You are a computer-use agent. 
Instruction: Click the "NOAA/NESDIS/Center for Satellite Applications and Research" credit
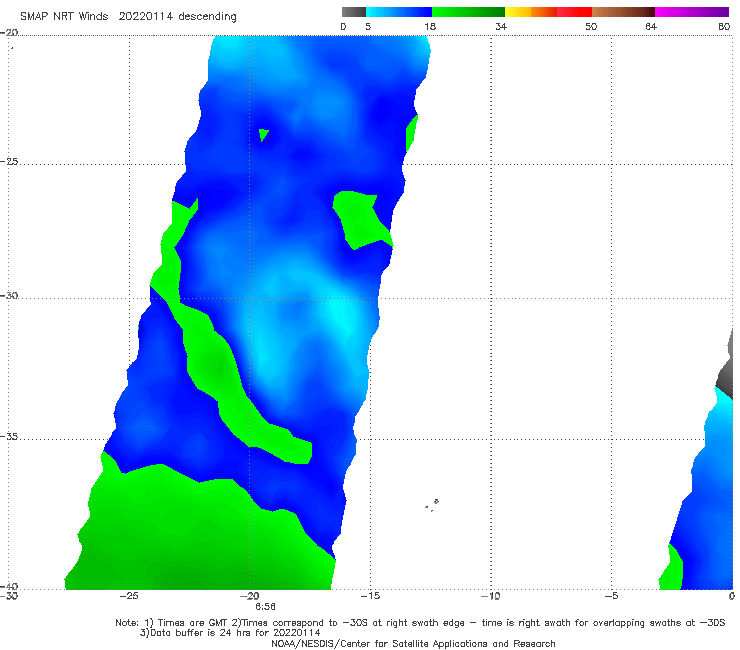pos(413,644)
